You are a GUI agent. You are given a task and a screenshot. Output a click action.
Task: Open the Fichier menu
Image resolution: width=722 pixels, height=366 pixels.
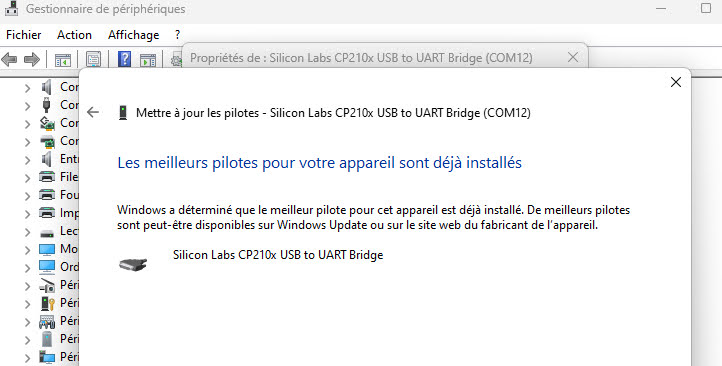click(x=23, y=35)
